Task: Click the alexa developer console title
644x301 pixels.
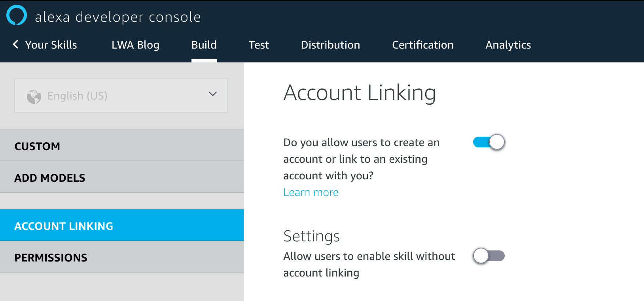Action: 118,17
